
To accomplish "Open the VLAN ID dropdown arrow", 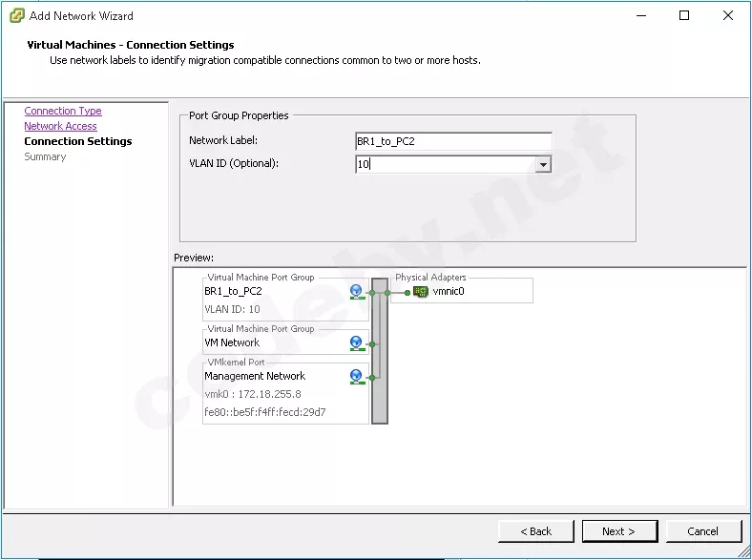I will point(543,164).
